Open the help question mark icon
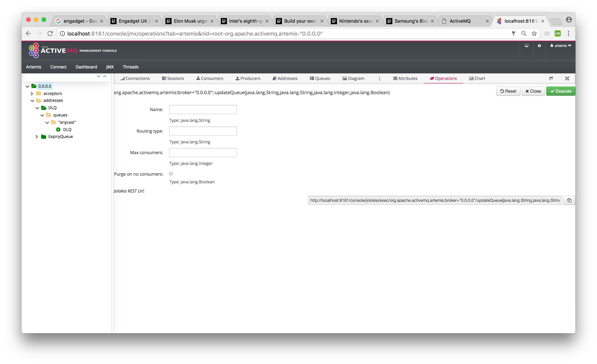Image resolution: width=597 pixels, height=364 pixels. [539, 46]
